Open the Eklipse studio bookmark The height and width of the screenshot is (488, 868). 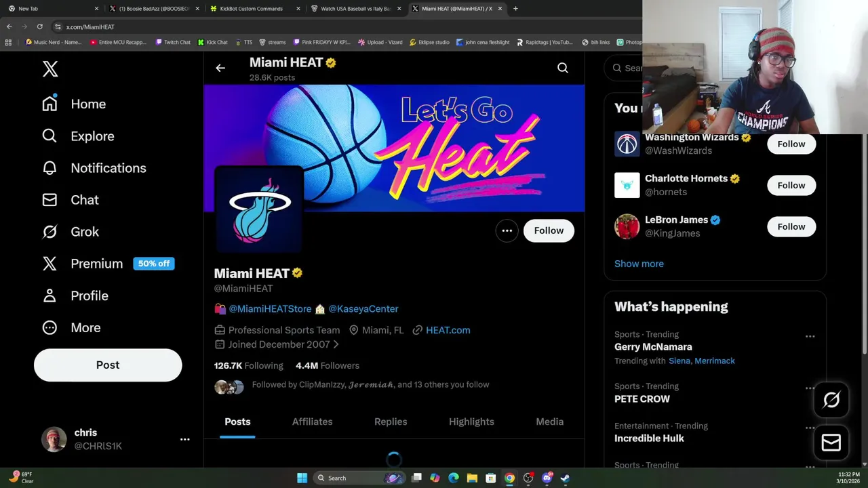(429, 42)
